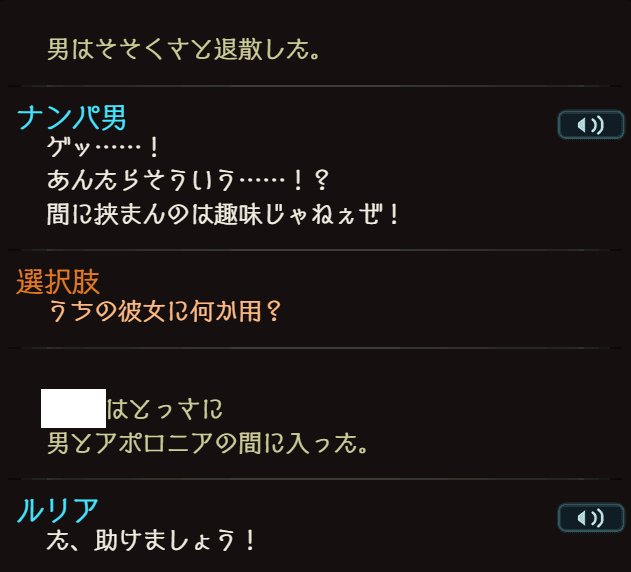The image size is (631, 572).
Task: Play the ナンパ男 voice line audio
Action: click(590, 125)
